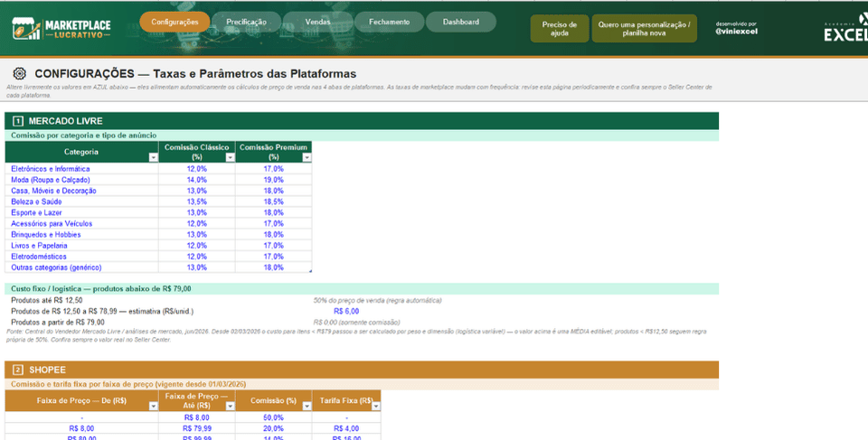Click the MERCADO LIVRE section header
Image resolution: width=868 pixels, height=440 pixels.
point(362,121)
